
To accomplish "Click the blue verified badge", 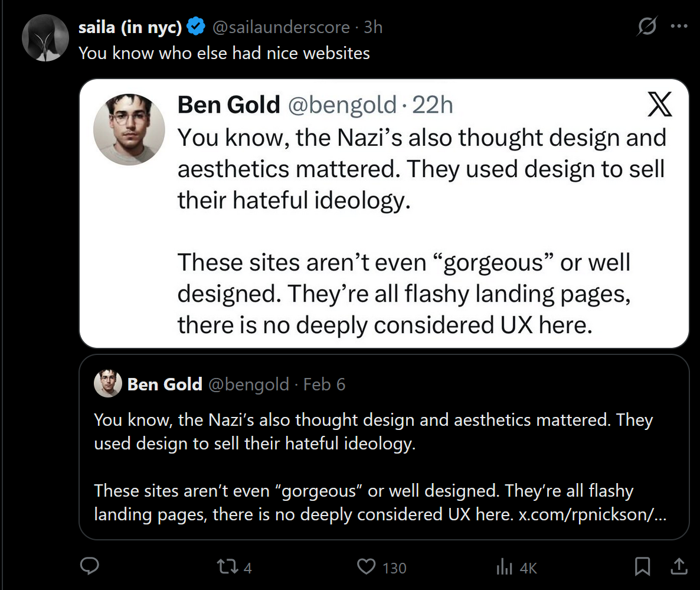I will (x=197, y=27).
